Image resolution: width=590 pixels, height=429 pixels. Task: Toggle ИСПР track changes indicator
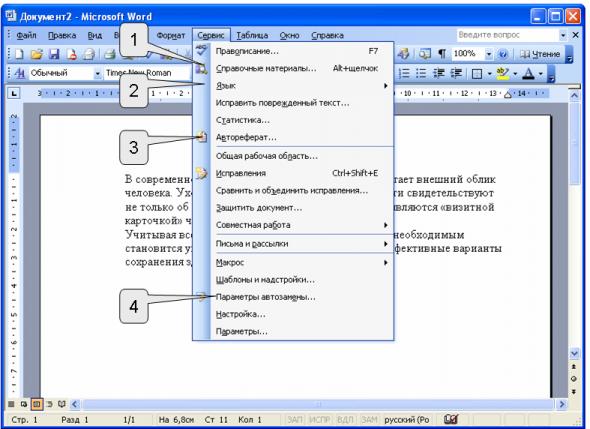(319, 419)
